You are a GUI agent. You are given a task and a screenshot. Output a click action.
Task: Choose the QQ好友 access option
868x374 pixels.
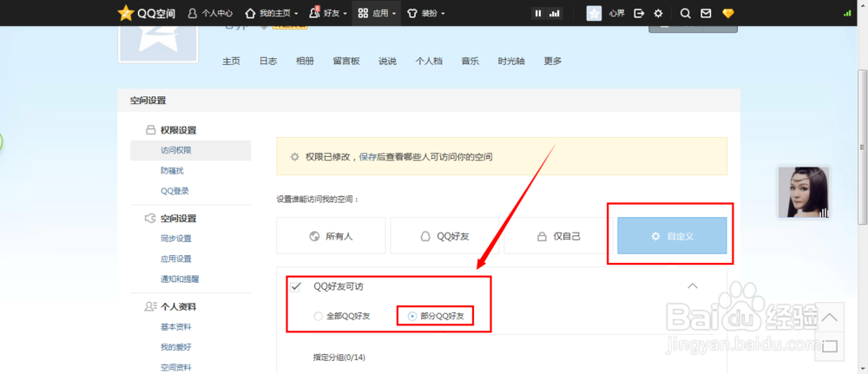point(445,236)
